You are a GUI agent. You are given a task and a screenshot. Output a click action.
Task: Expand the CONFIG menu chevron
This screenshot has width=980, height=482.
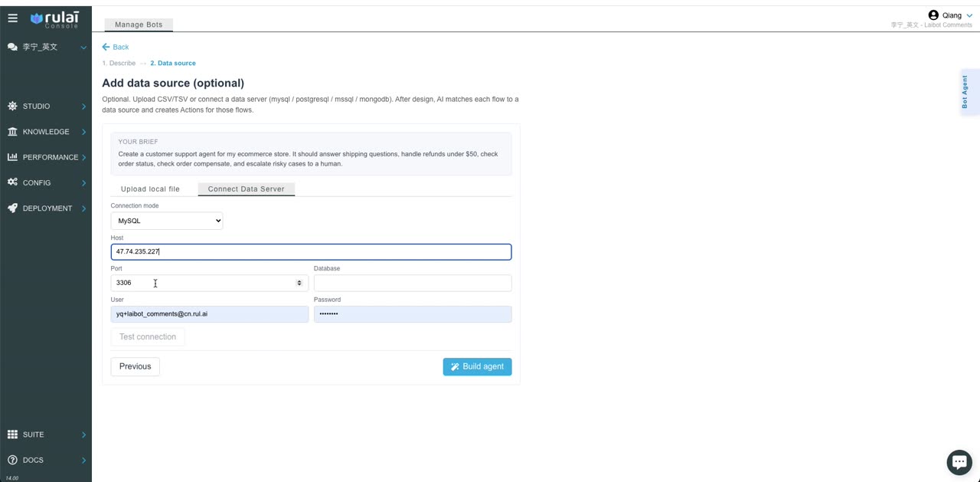click(x=83, y=183)
